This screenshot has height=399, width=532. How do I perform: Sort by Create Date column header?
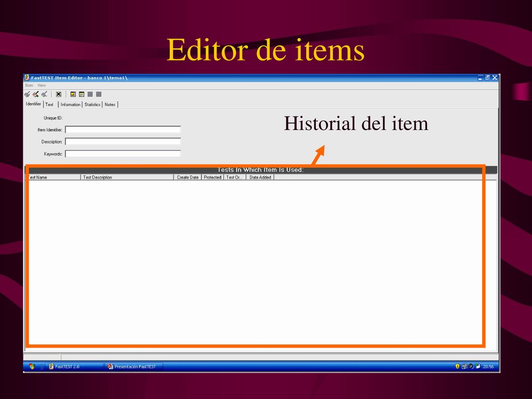click(188, 177)
